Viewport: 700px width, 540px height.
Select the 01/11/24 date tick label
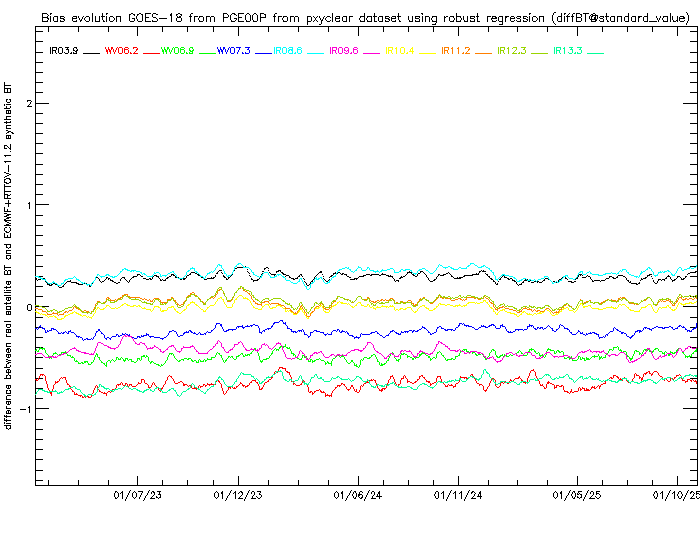click(459, 494)
